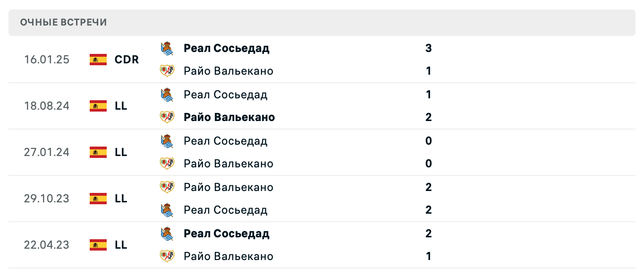Click Райо Вальекано in the 18.08.24 match
The width and height of the screenshot is (644, 278).
[x=229, y=117]
